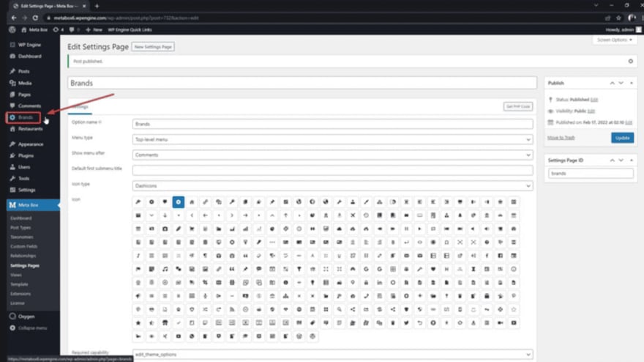Select the padlock dashicon
Screen dimensions: 644x362
pyautogui.click(x=366, y=283)
